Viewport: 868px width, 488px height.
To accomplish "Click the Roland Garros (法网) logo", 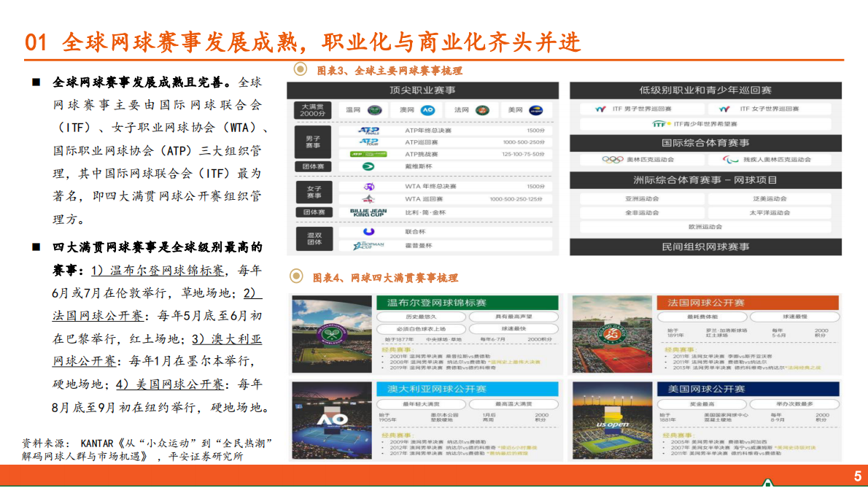I will (x=484, y=110).
